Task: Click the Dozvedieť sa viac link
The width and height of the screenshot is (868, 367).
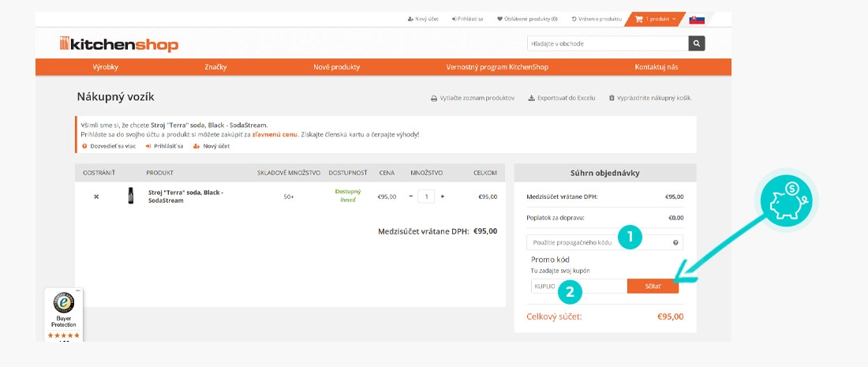Action: pyautogui.click(x=109, y=146)
